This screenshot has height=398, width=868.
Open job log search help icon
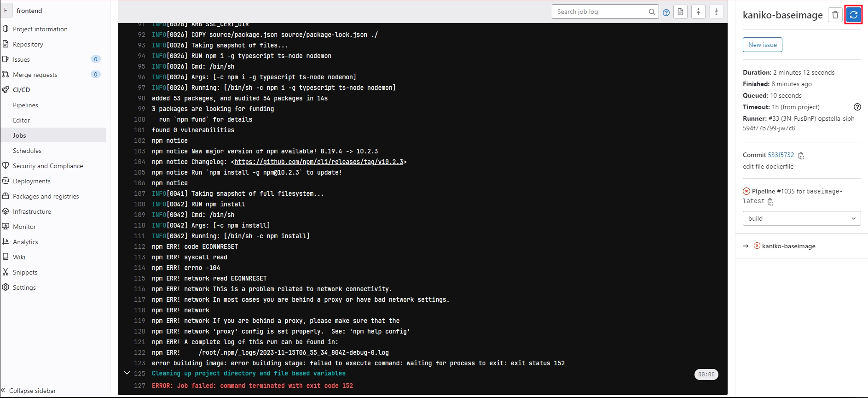(x=666, y=12)
